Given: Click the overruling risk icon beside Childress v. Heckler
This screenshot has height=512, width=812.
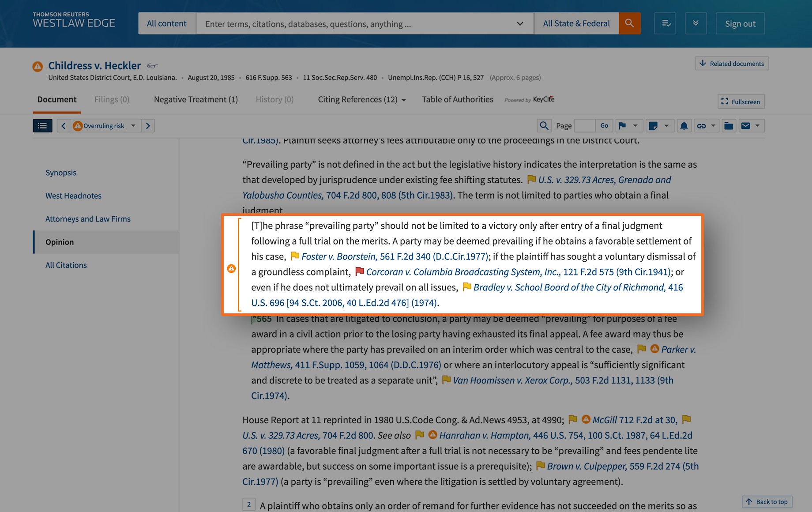Looking at the screenshot, I should (x=38, y=66).
